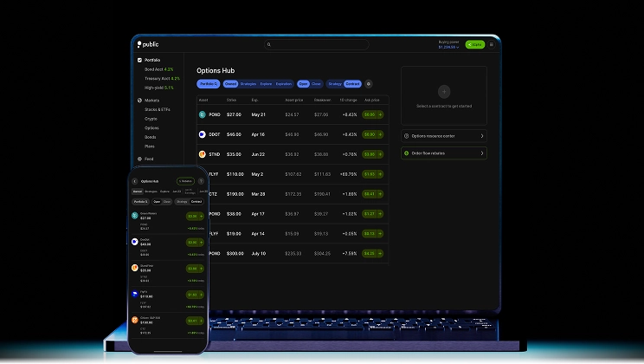Open Crypto in the Markets sidebar

151,119
